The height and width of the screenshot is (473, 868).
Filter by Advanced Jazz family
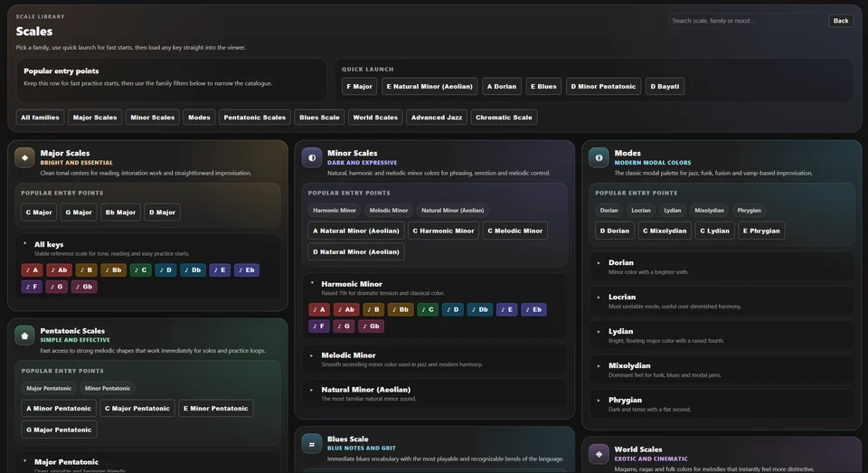[x=436, y=118]
